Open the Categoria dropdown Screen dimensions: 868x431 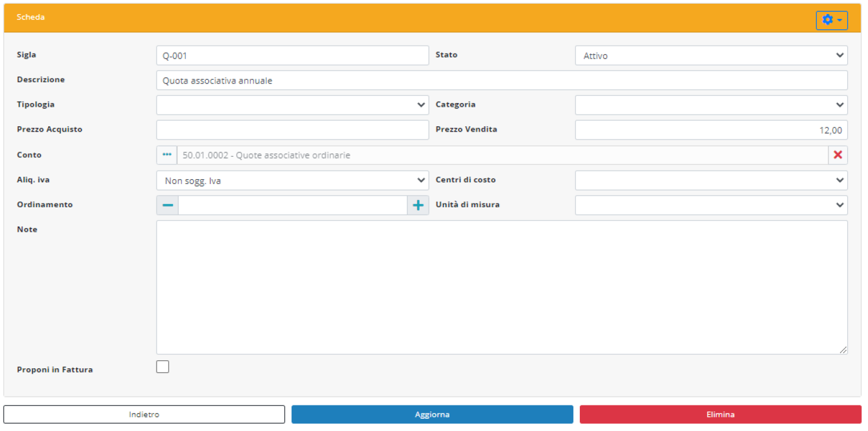click(711, 105)
